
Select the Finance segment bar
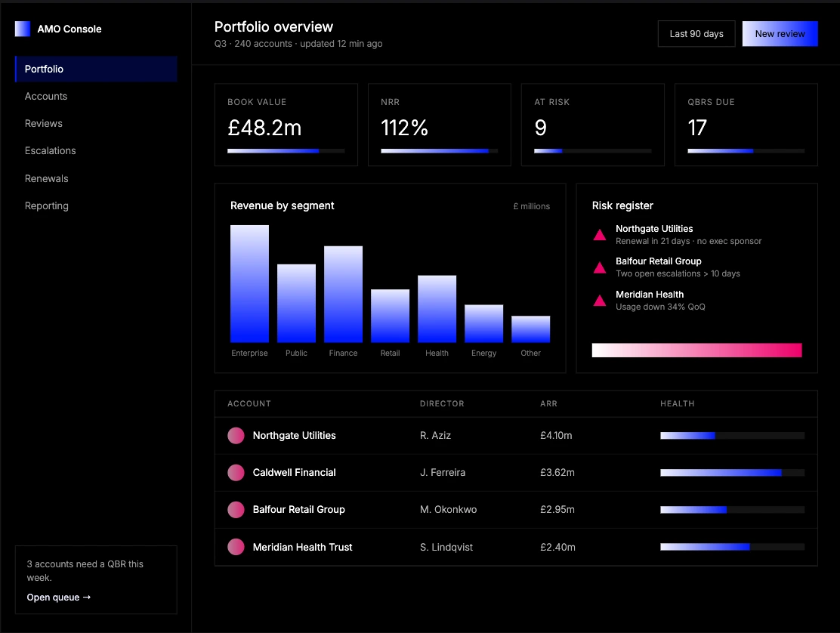click(x=344, y=294)
